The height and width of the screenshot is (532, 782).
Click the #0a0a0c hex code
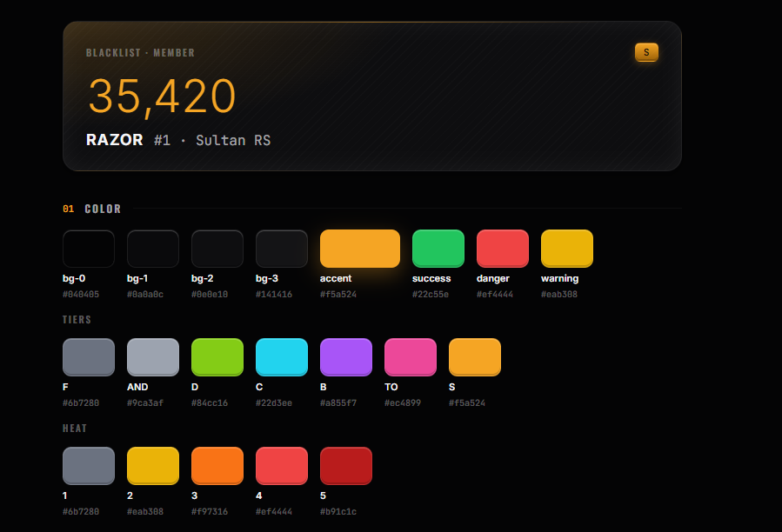[x=145, y=294]
